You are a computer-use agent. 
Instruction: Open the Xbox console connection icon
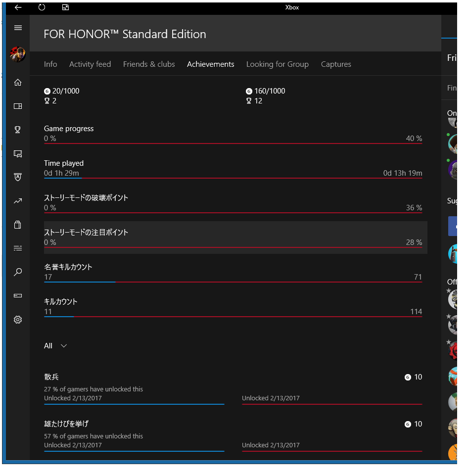[x=18, y=296]
